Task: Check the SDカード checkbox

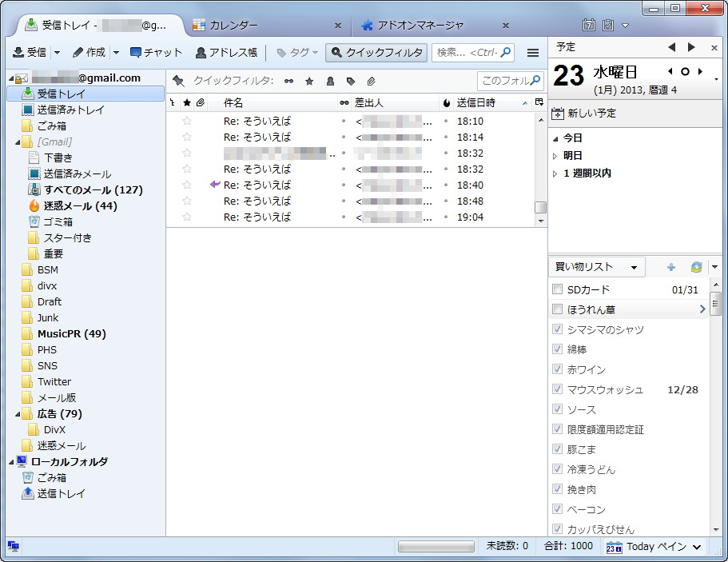Action: point(556,289)
